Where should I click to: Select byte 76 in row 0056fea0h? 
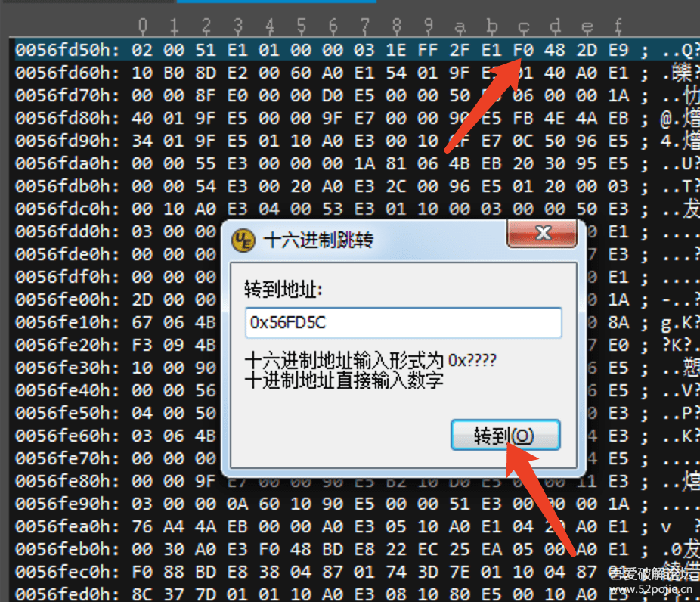tap(142, 526)
